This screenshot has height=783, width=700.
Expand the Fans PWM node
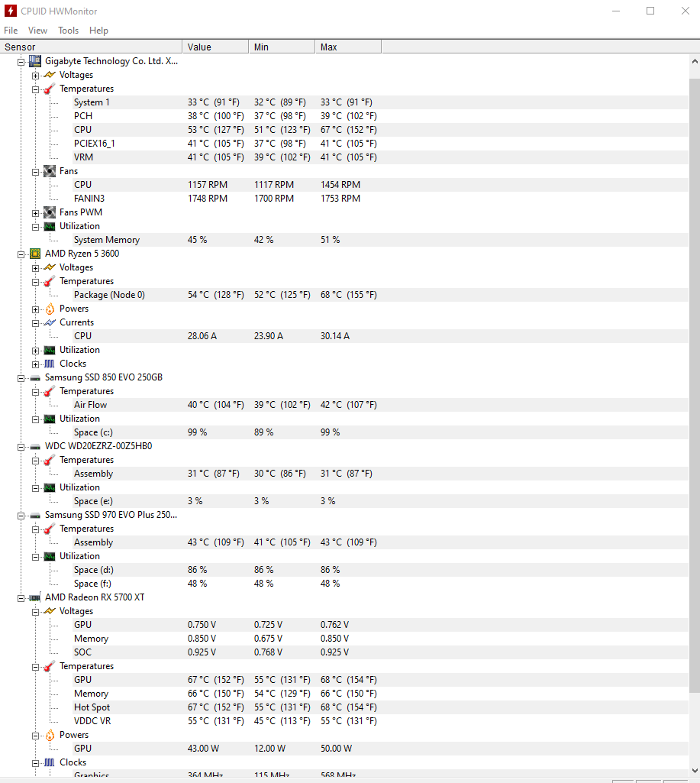[36, 212]
